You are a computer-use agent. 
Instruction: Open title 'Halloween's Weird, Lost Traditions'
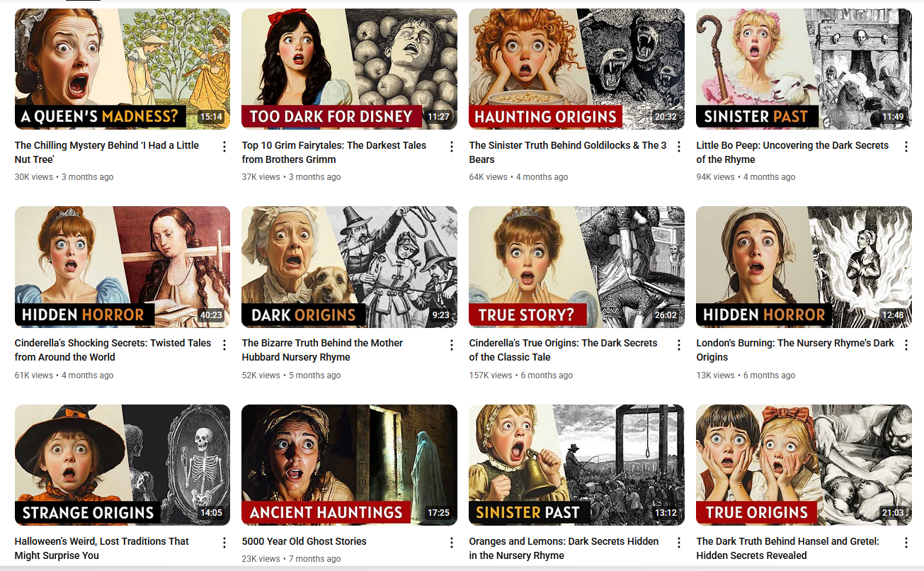tap(102, 548)
